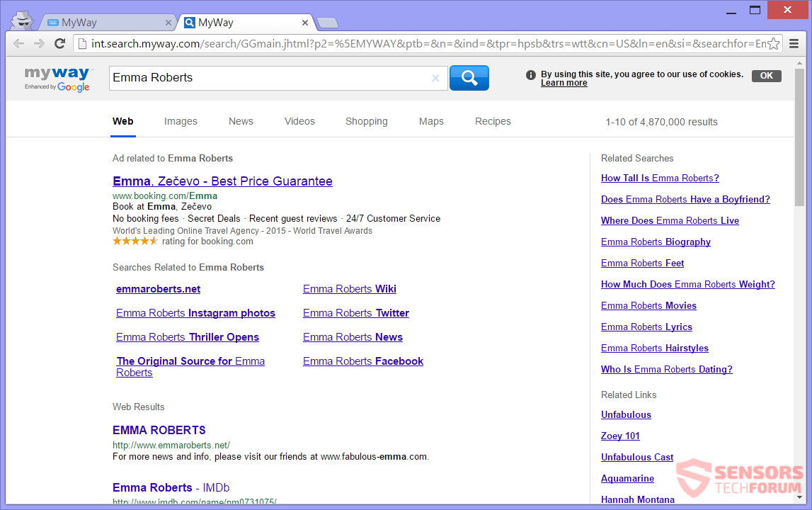
Task: Select the News search tab
Action: 241,121
